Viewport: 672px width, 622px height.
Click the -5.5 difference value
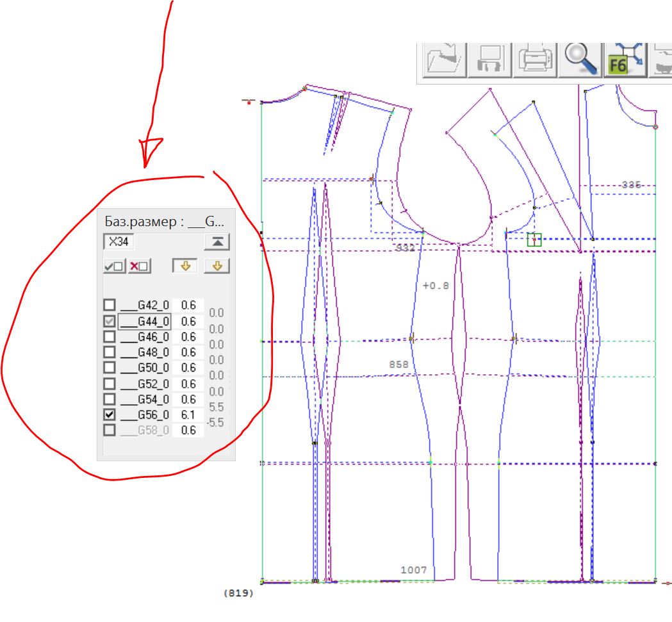(215, 422)
